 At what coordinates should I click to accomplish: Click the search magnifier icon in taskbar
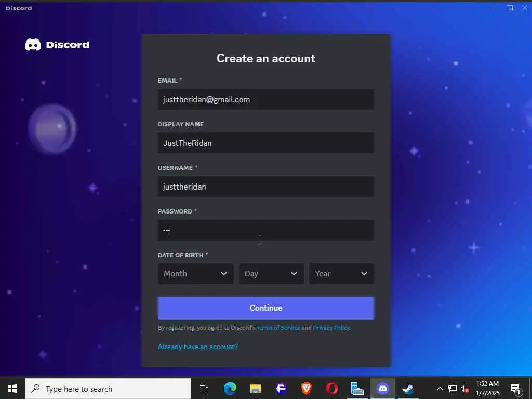(35, 389)
